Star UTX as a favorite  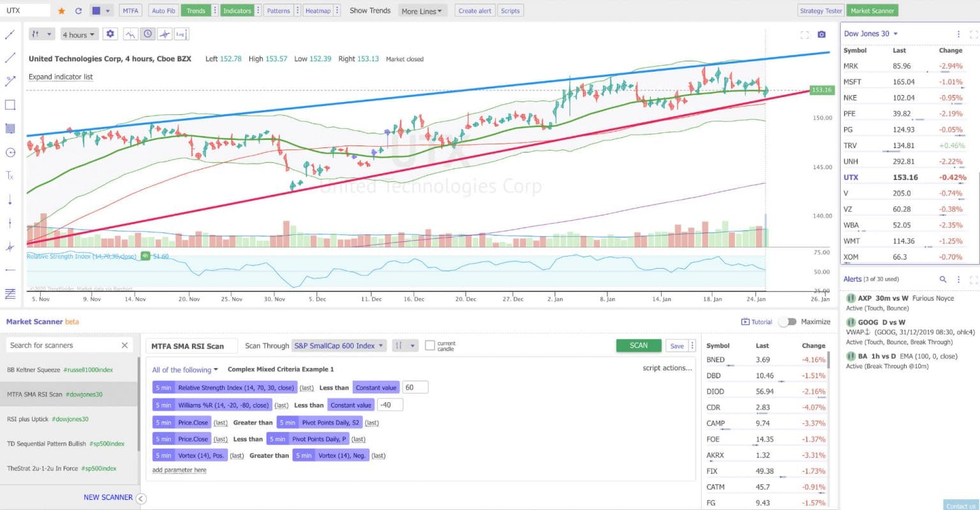tap(61, 10)
